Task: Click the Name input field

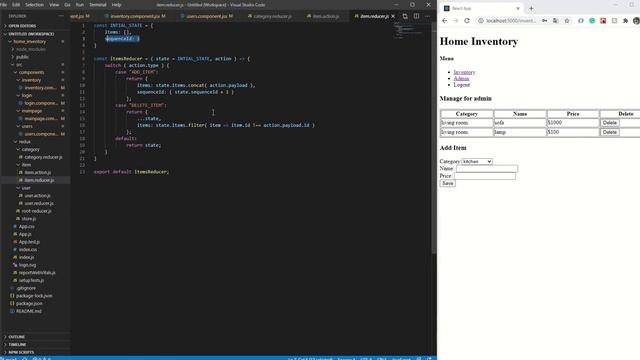Action: (x=487, y=169)
